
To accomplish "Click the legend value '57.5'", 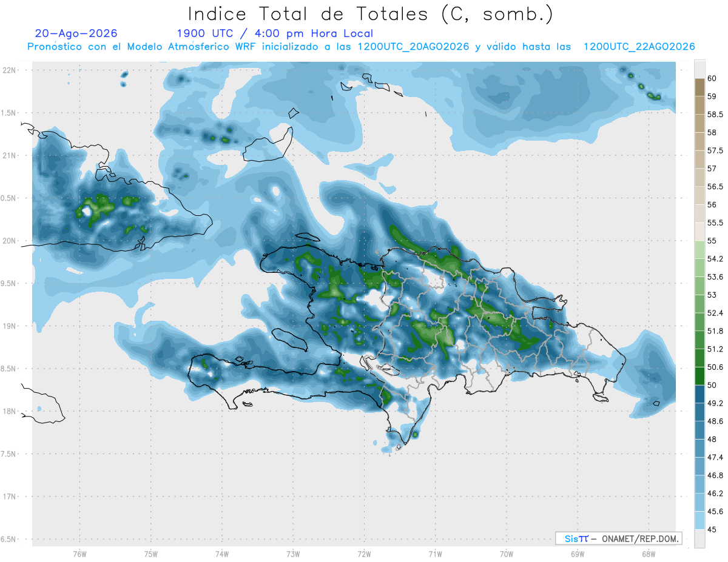I will (715, 150).
